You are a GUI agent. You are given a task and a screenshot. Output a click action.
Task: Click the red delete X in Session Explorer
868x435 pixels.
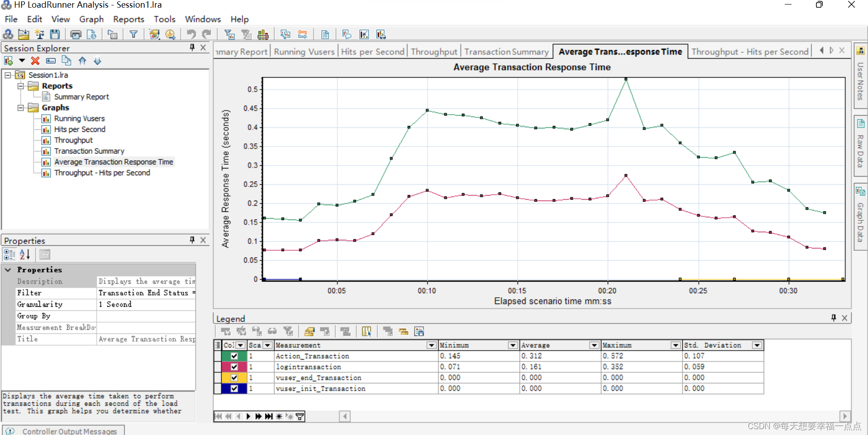(35, 61)
